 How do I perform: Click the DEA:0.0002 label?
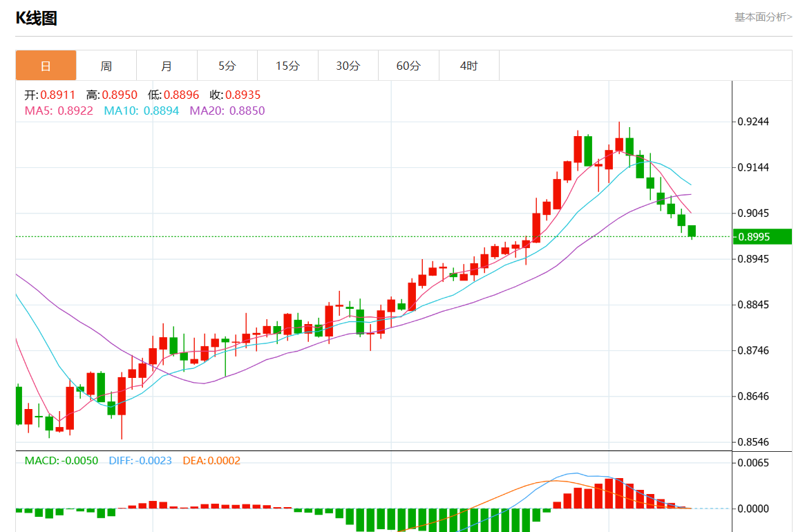coord(211,461)
